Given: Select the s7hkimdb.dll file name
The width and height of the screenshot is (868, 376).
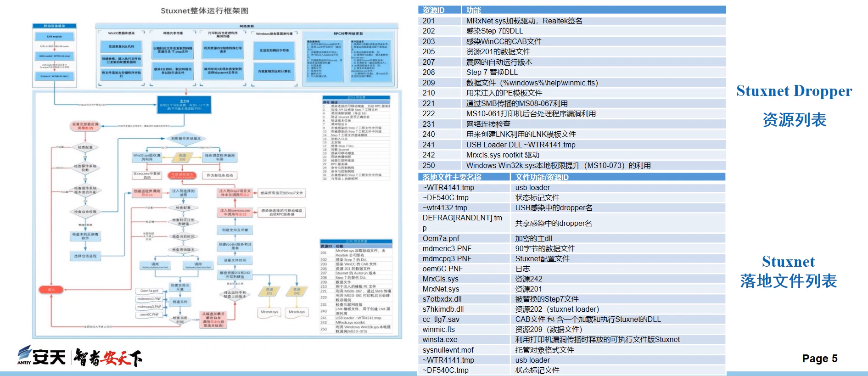Looking at the screenshot, I should (x=443, y=309).
